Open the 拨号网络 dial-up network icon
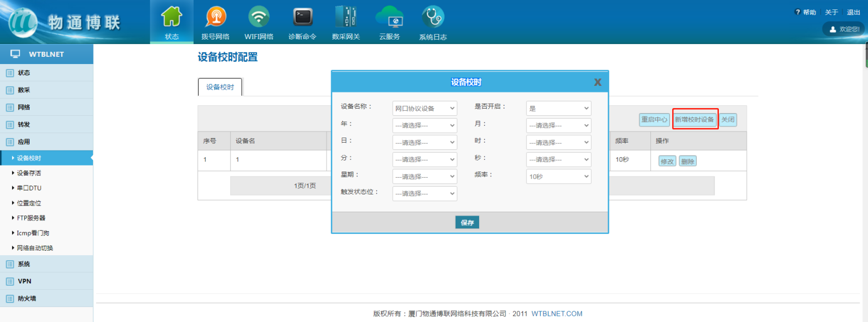This screenshot has width=868, height=322. point(215,18)
